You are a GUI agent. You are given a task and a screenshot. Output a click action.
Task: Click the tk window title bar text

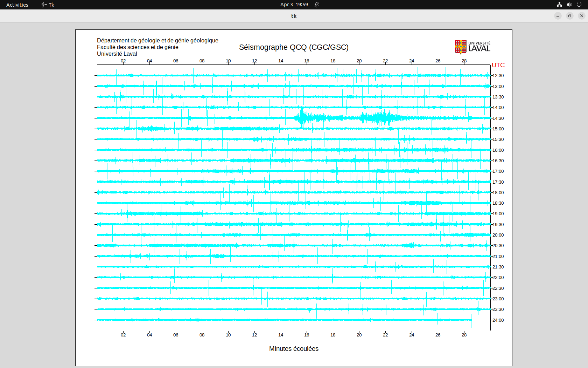point(294,16)
